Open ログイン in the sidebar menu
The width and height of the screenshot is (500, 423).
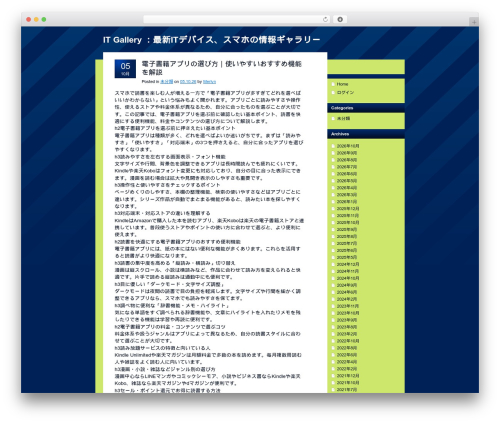[x=345, y=92]
